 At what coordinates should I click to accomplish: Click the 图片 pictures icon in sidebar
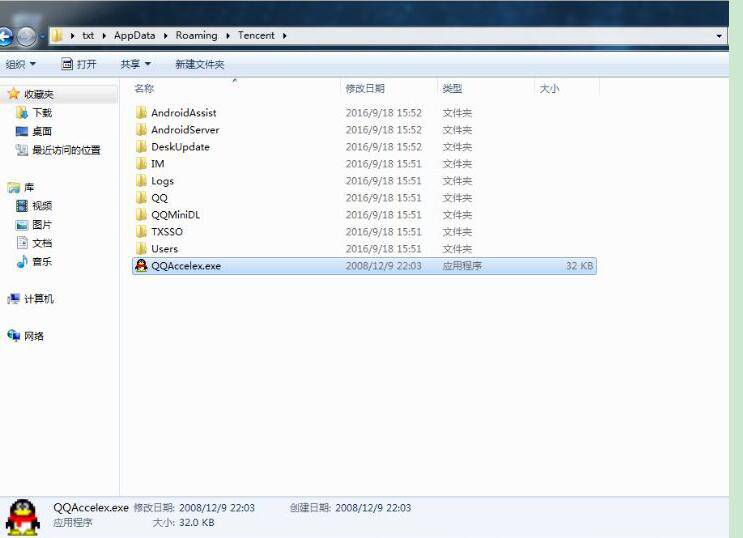click(22, 225)
